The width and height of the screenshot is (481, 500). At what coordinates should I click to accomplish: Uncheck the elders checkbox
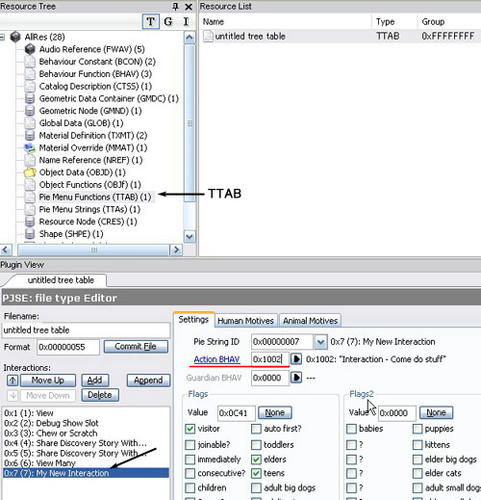click(256, 459)
